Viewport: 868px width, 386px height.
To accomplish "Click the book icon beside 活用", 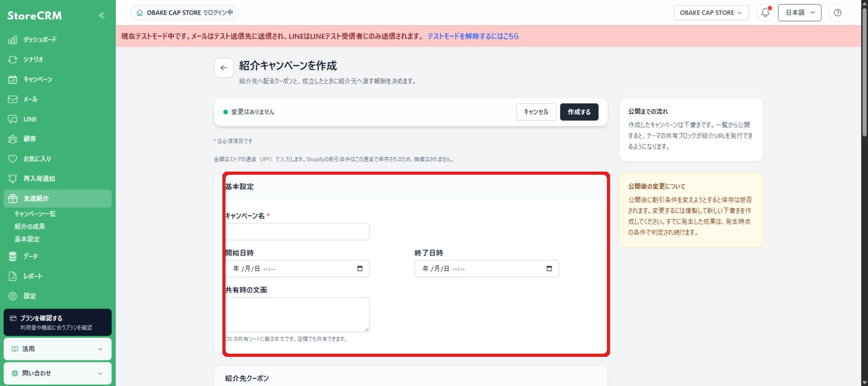I will pos(15,349).
